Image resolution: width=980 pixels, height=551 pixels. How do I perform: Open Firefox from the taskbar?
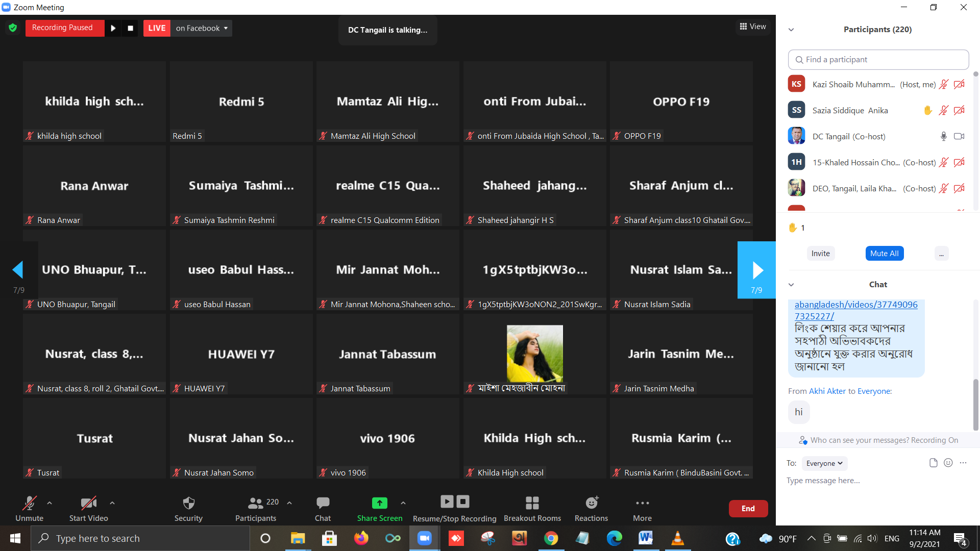tap(361, 538)
